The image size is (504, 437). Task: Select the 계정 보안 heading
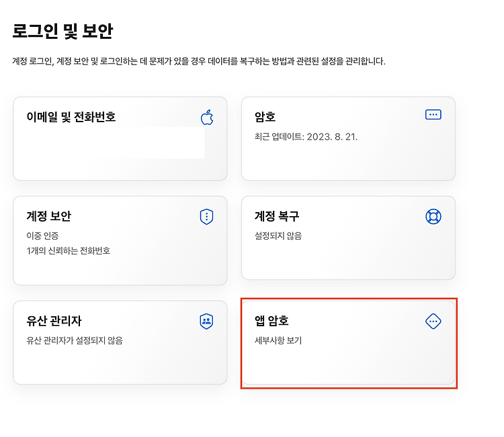(x=49, y=216)
